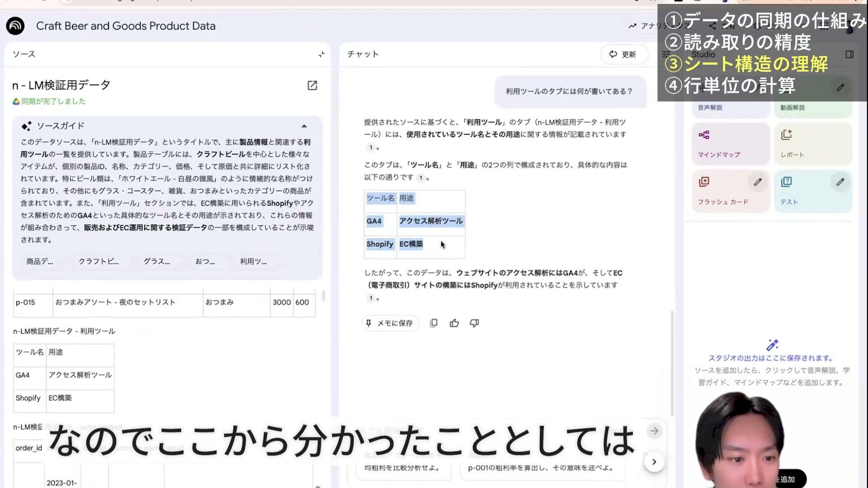Send chat message arrow button

coord(654,431)
